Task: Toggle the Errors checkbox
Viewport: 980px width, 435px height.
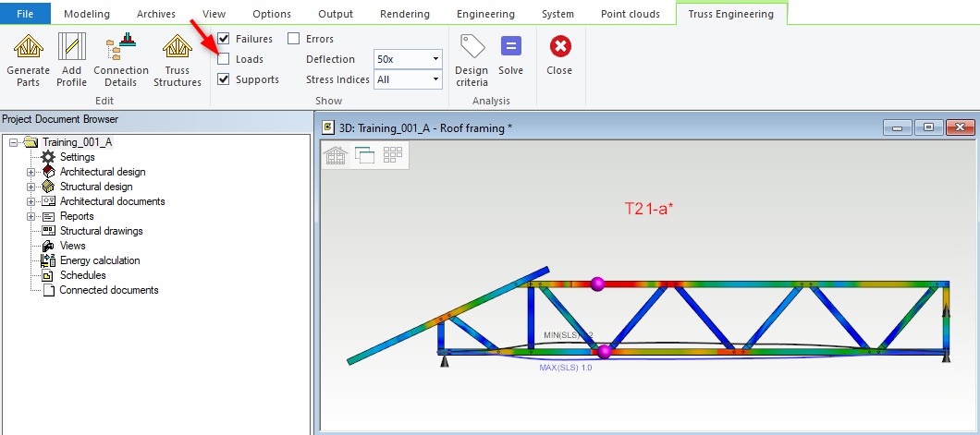Action: pos(293,39)
